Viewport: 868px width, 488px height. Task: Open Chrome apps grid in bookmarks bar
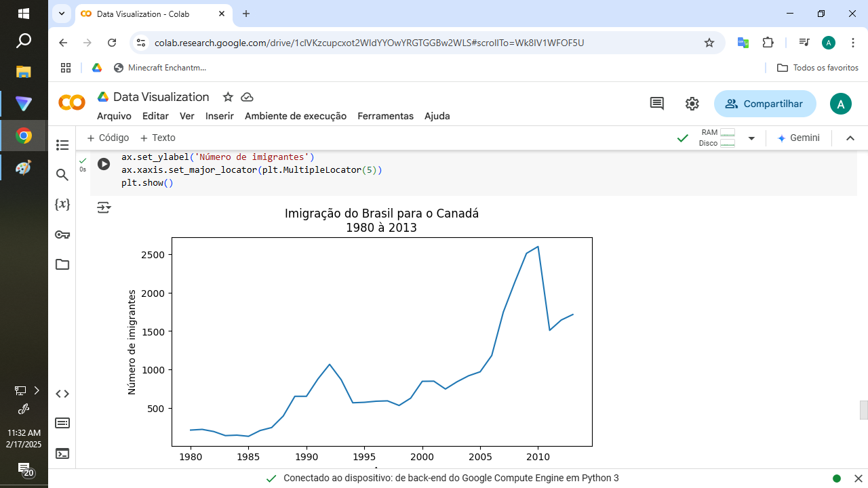(66, 68)
